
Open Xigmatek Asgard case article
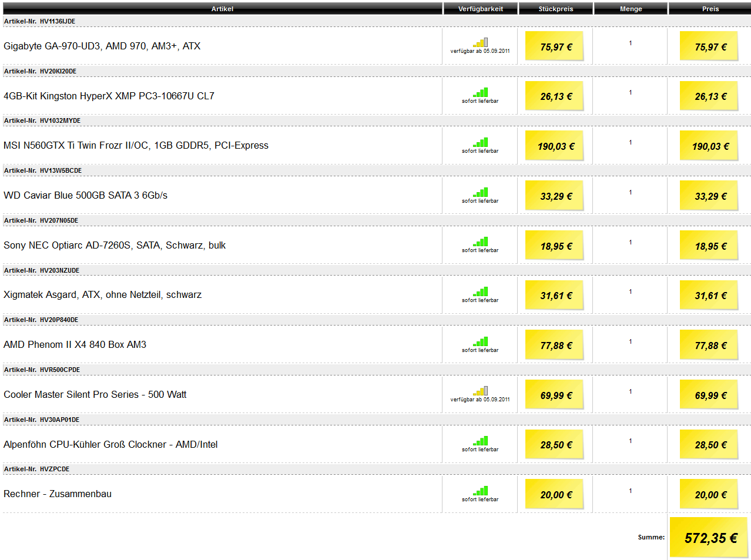tap(102, 294)
